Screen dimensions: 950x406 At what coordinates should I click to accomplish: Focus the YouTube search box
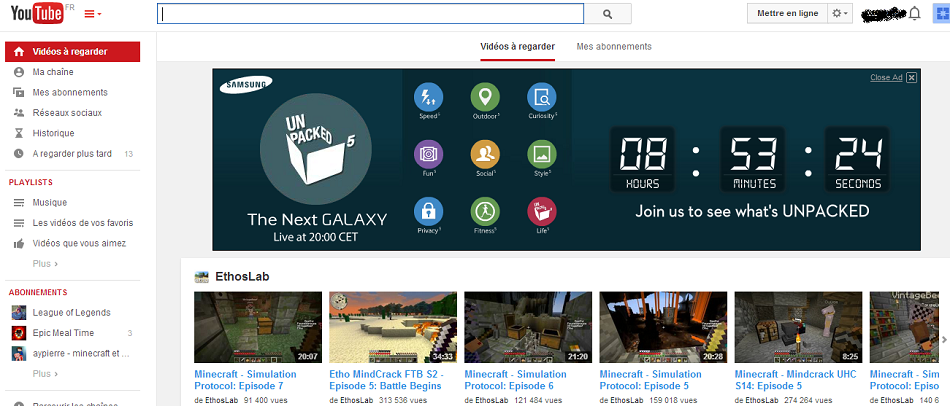[x=370, y=14]
